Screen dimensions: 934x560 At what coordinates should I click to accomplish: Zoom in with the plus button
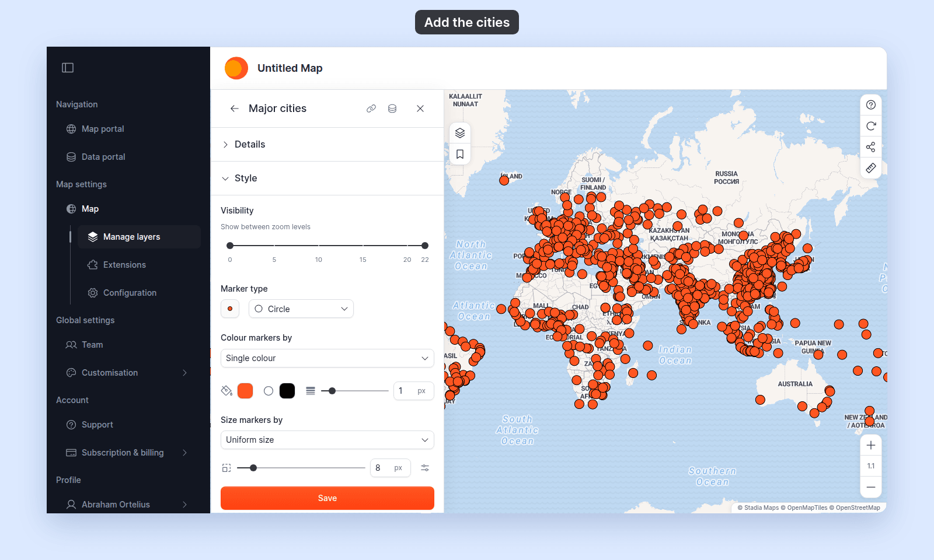871,445
